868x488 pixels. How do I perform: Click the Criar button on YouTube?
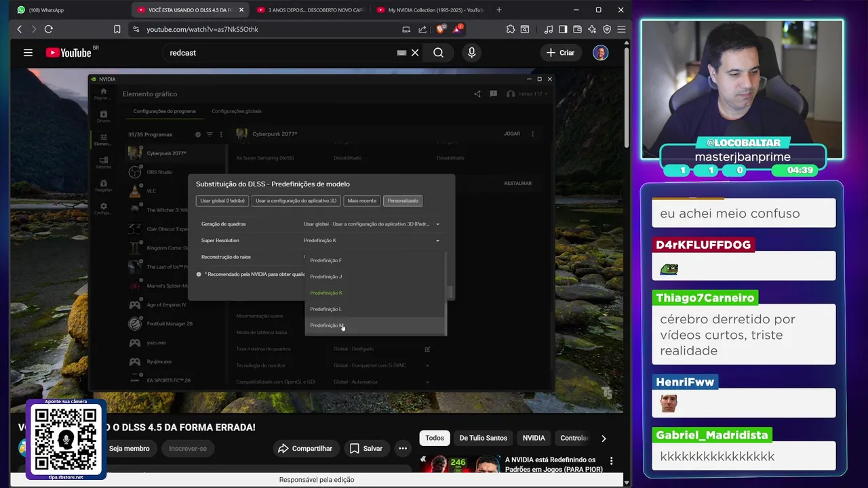560,52
